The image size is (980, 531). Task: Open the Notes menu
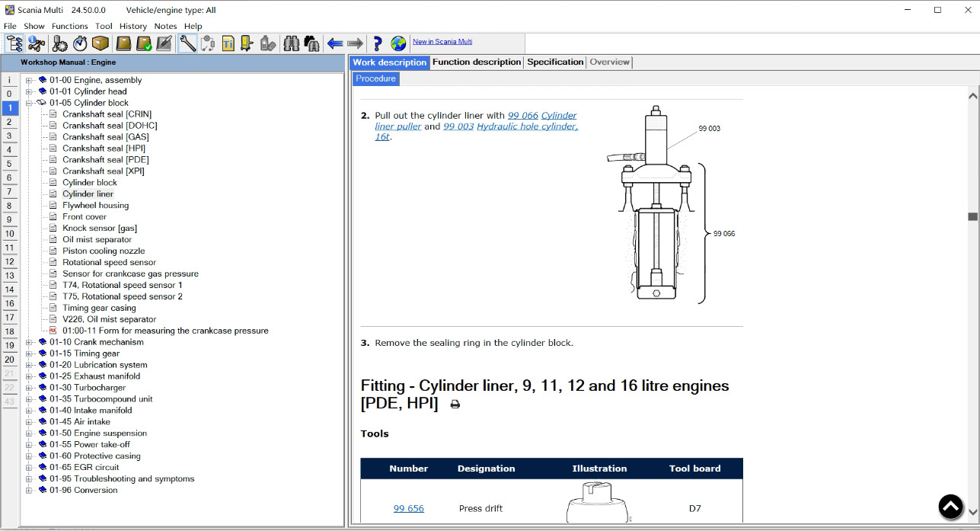click(x=165, y=26)
